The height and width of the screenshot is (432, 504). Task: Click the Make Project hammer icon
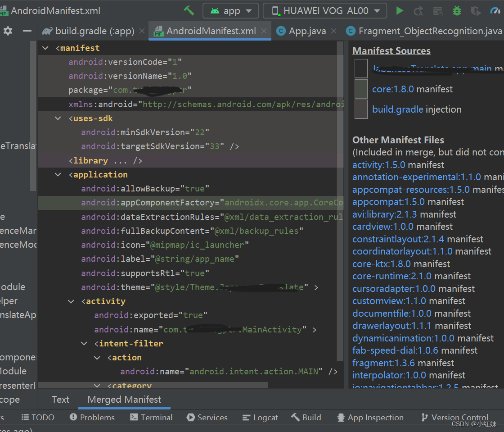click(189, 11)
